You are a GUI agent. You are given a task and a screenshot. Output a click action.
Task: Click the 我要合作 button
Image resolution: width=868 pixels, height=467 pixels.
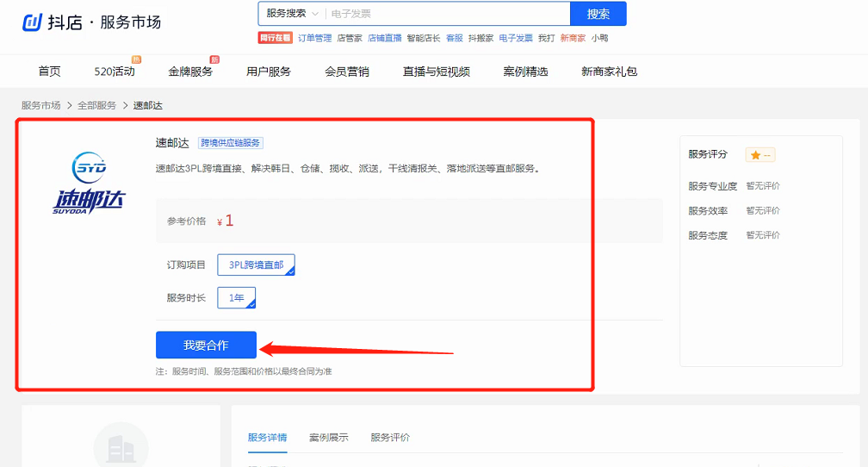tap(206, 346)
